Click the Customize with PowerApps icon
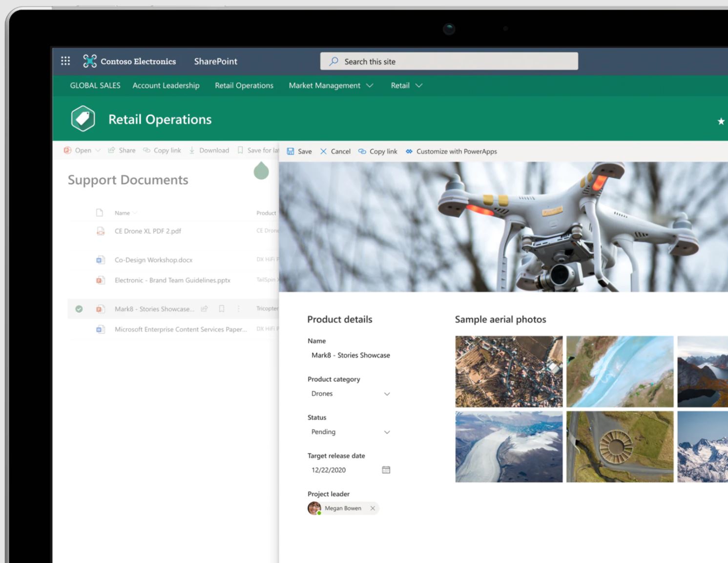 (409, 151)
